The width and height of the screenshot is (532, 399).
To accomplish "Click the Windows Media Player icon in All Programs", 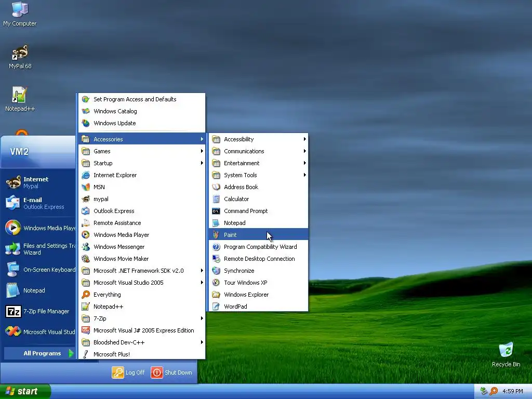I will tap(86, 235).
